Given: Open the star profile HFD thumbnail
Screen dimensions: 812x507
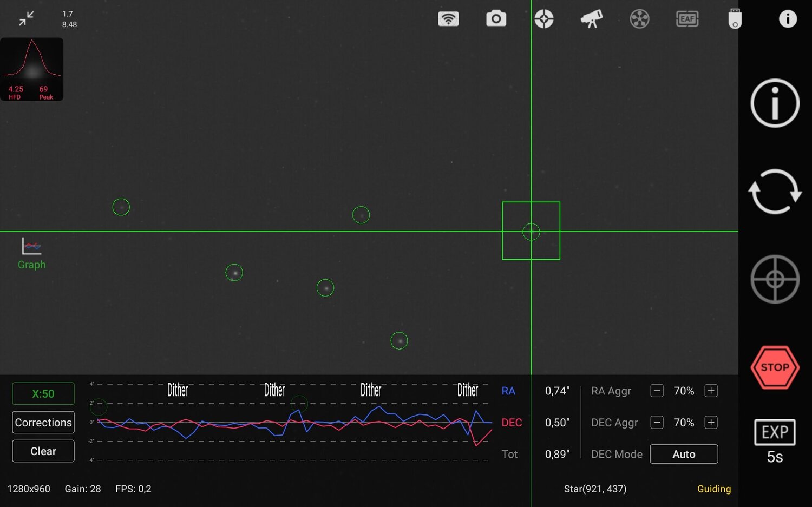Looking at the screenshot, I should click(32, 69).
